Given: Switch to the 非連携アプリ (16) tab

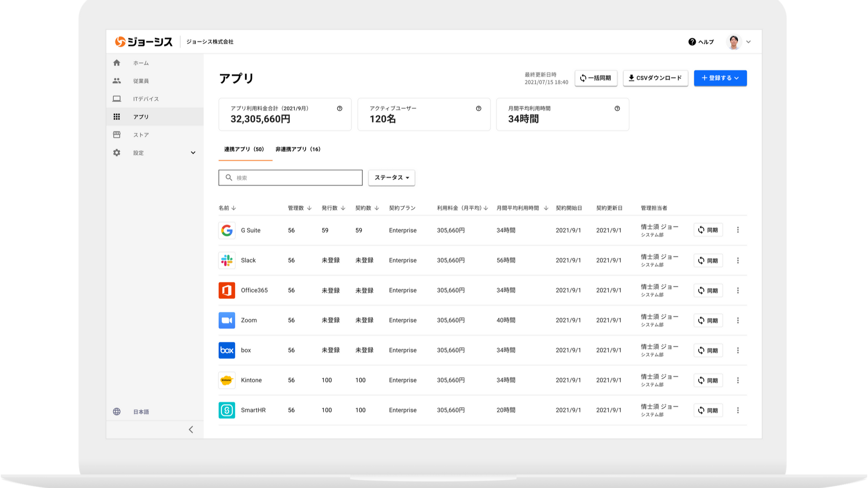Looking at the screenshot, I should pyautogui.click(x=298, y=149).
